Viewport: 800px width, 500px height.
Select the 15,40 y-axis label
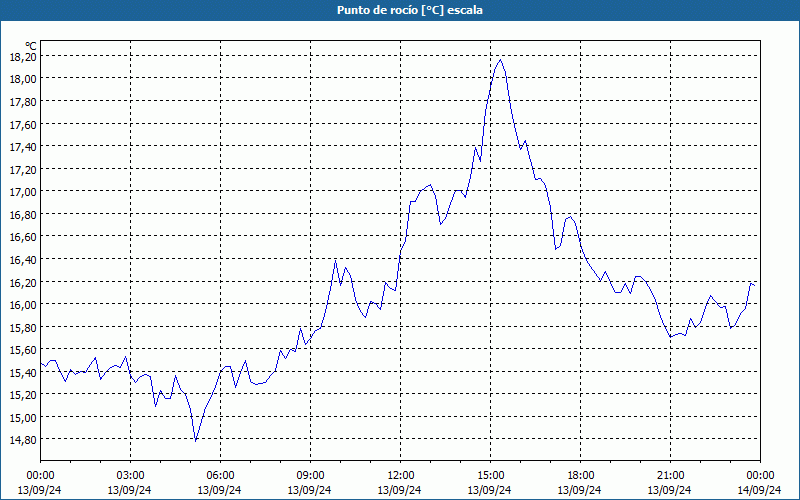[x=23, y=372]
